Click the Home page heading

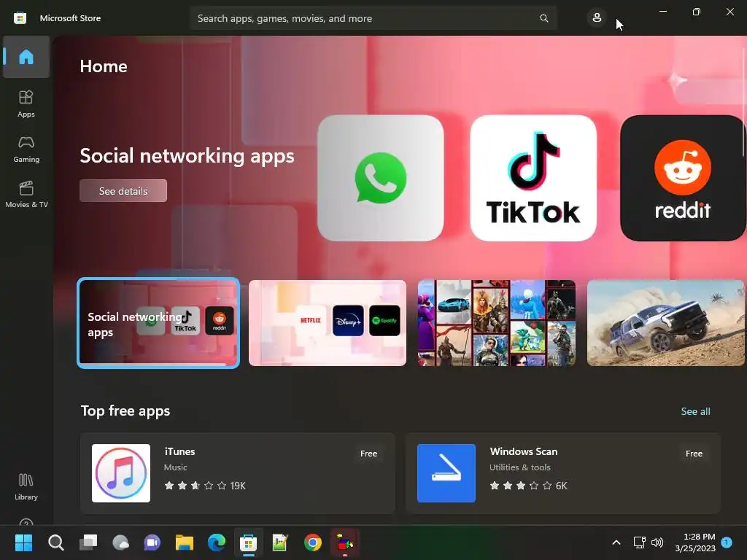pyautogui.click(x=104, y=66)
